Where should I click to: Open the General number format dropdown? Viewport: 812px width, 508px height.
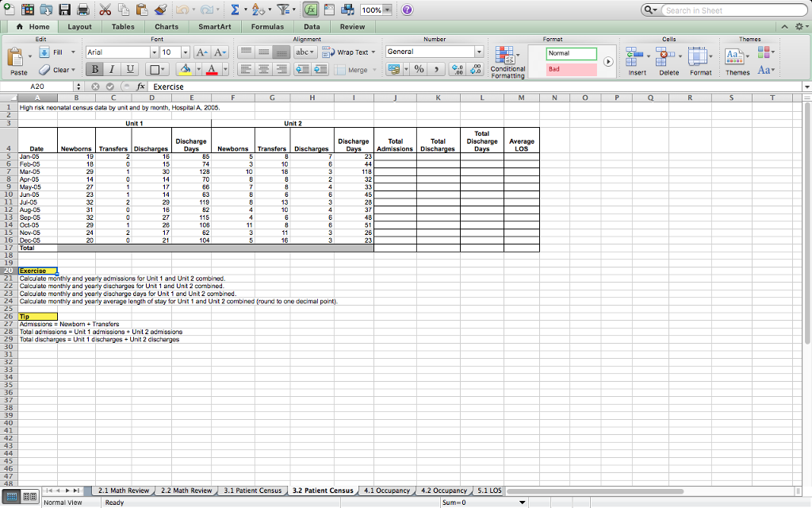coord(479,52)
